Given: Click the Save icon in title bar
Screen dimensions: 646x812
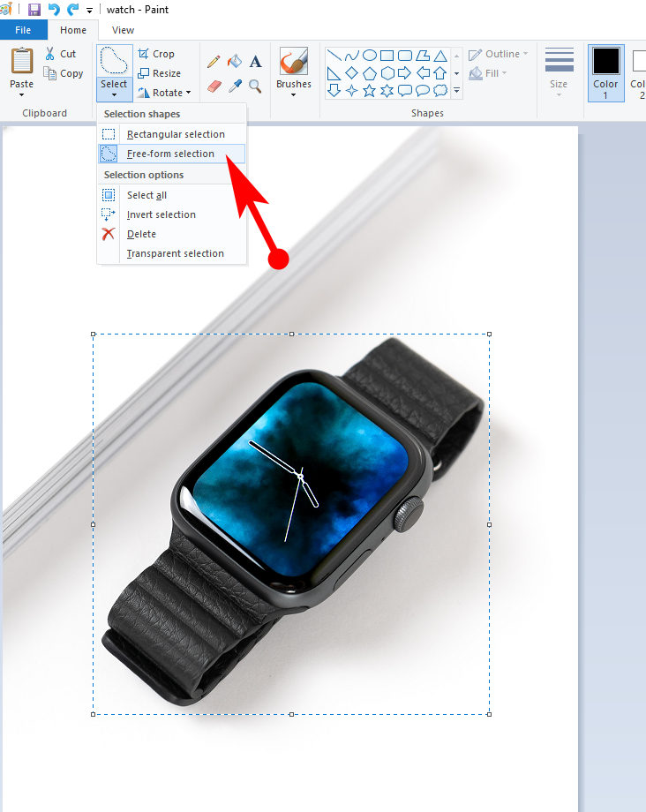Looking at the screenshot, I should pos(34,10).
